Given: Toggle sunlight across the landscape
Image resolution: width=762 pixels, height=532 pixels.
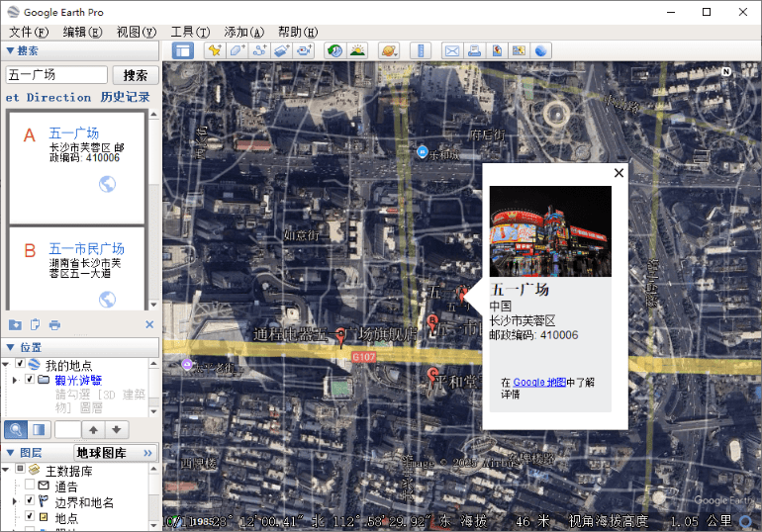Looking at the screenshot, I should [x=357, y=50].
